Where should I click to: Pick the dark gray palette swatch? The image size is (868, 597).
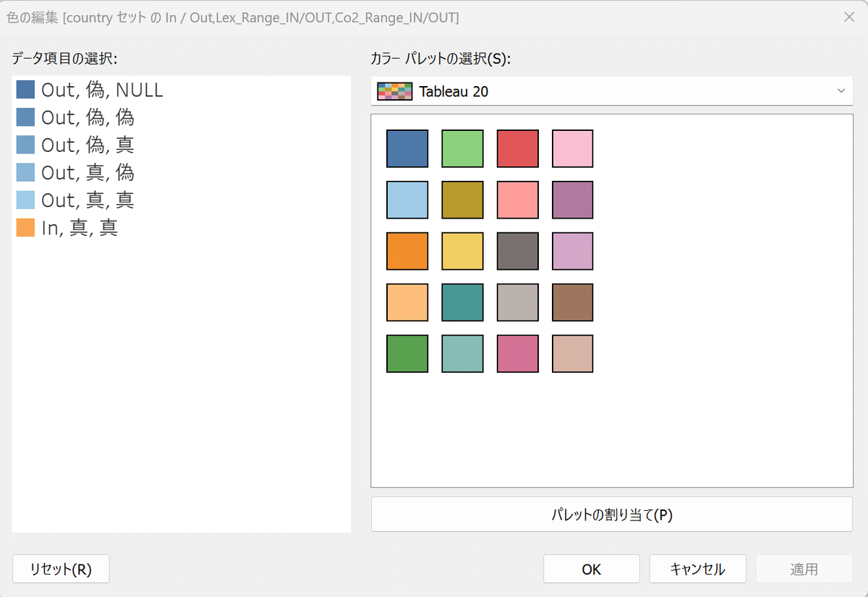pyautogui.click(x=518, y=251)
